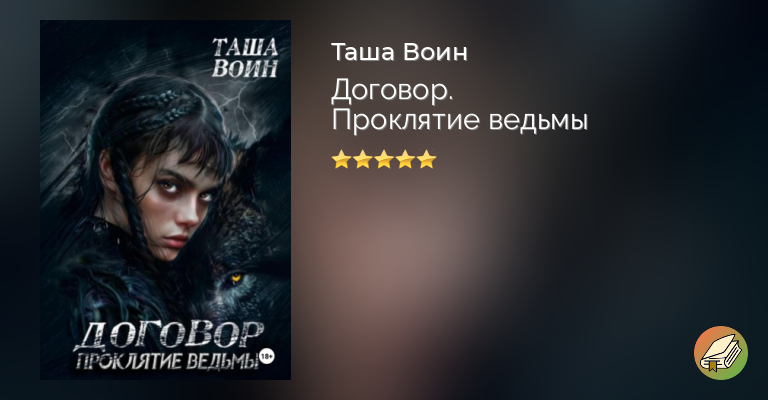Select the fourth rating star
Image resolution: width=768 pixels, height=400 pixels.
(x=405, y=160)
